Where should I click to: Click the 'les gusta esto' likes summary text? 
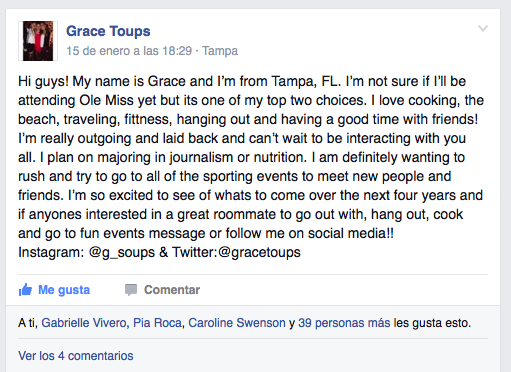coord(432,323)
